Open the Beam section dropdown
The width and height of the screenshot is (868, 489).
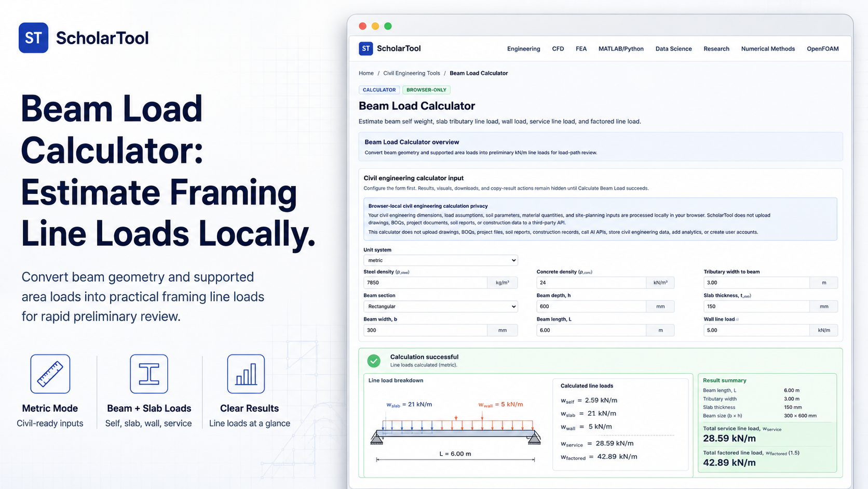click(x=440, y=307)
